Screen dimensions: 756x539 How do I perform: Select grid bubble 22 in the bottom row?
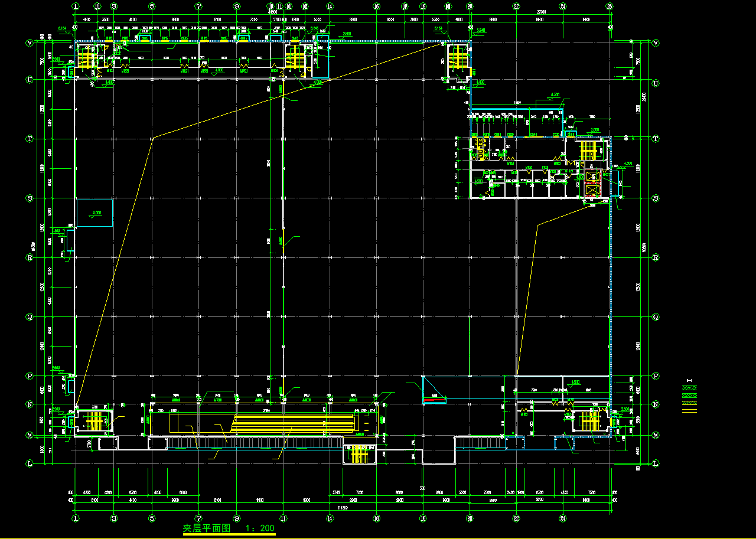(516, 518)
